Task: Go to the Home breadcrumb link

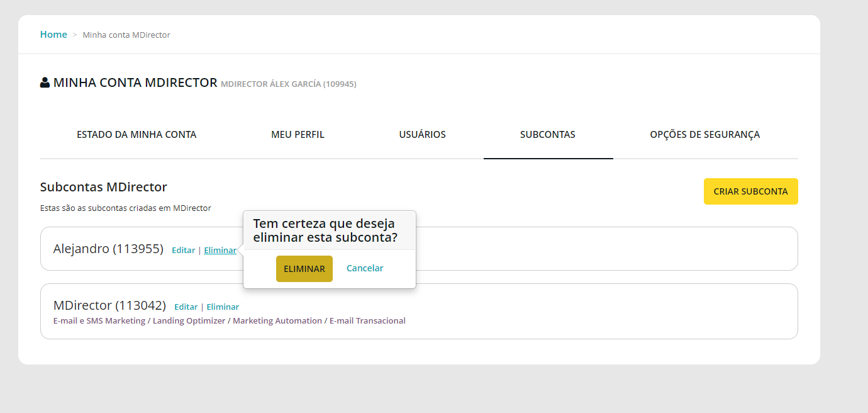Action: [x=53, y=35]
